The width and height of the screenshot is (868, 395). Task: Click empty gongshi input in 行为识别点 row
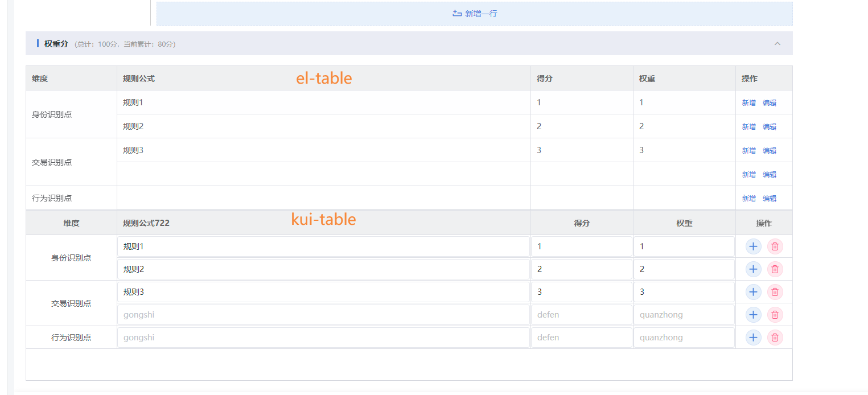click(323, 338)
